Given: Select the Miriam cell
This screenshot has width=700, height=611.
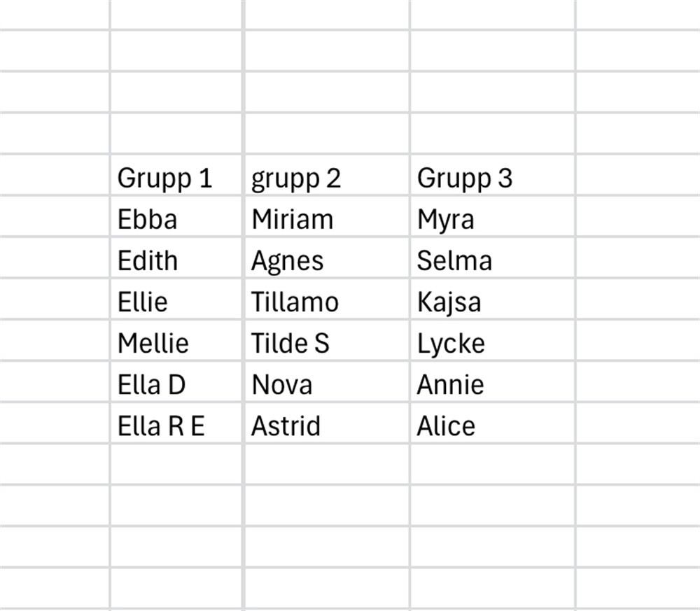Looking at the screenshot, I should click(293, 220).
